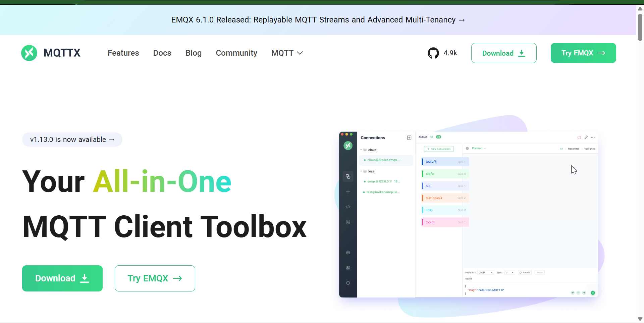This screenshot has width=644, height=323.
Task: Collapse the local folder in the Connections list
Action: coord(361,171)
